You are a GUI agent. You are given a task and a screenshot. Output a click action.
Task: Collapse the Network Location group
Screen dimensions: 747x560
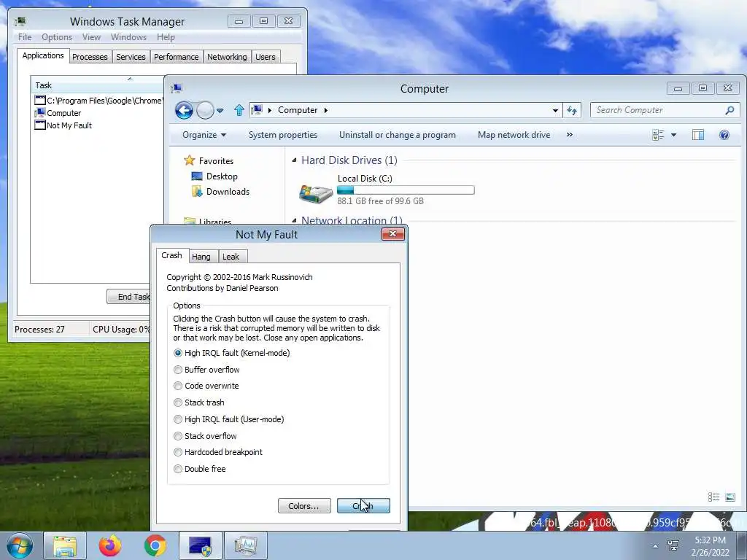tap(295, 220)
